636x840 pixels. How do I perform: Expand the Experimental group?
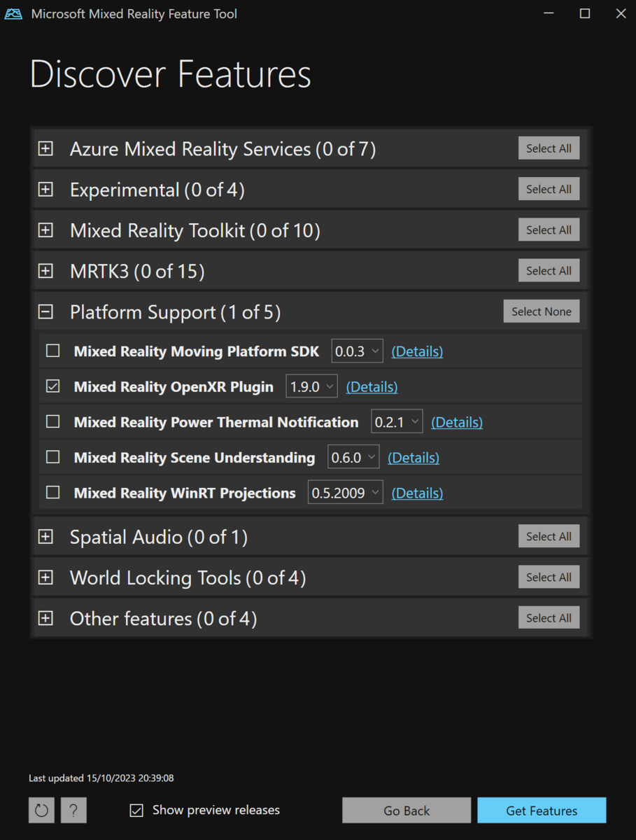click(x=45, y=189)
